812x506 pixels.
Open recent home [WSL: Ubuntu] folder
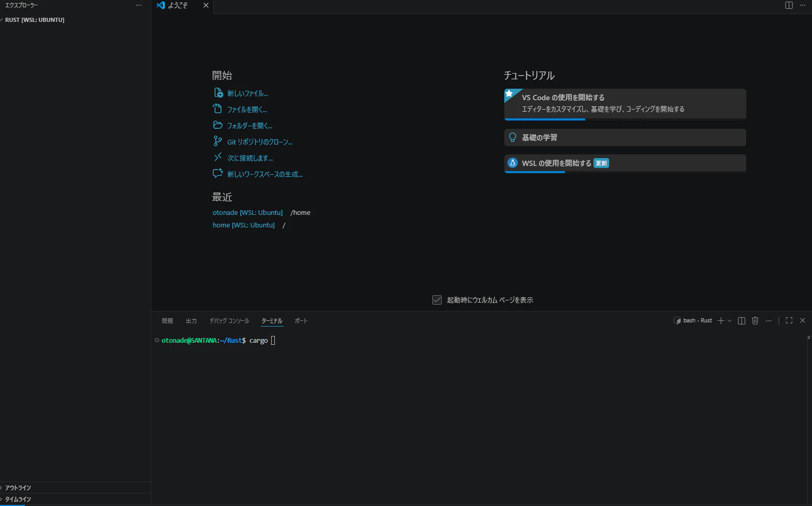coord(244,225)
